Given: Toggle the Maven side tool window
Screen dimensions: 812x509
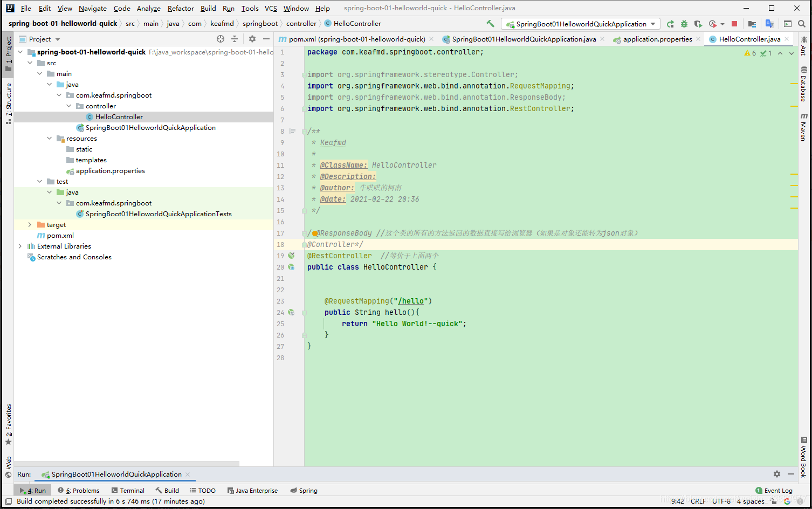Looking at the screenshot, I should 803,127.
